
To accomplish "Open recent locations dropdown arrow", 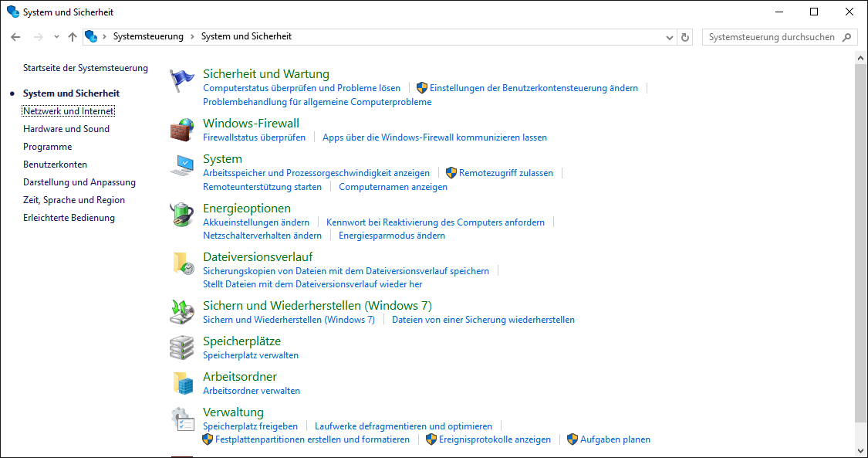I will [56, 37].
